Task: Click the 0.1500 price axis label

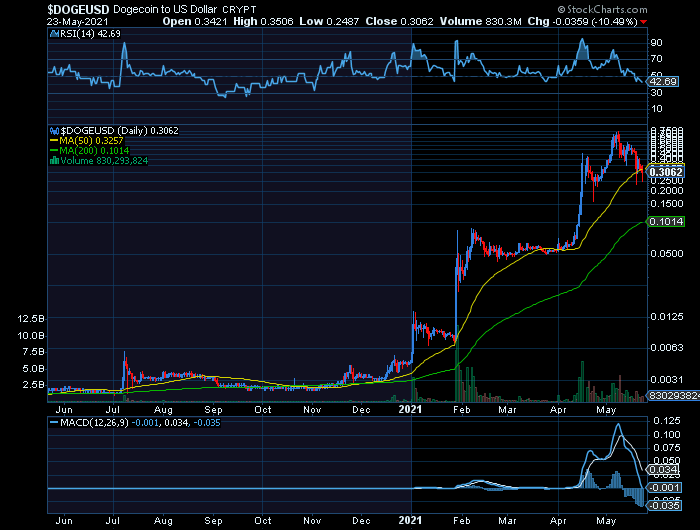Action: click(667, 204)
